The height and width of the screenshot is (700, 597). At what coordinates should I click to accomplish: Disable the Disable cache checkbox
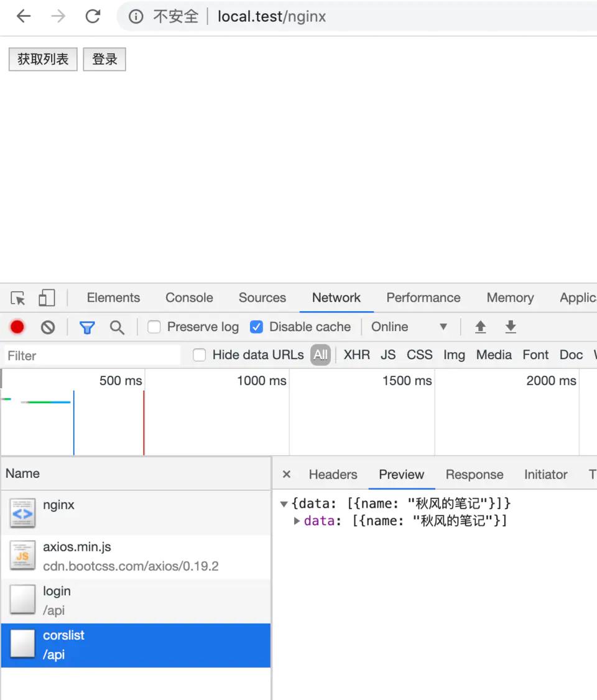point(257,326)
